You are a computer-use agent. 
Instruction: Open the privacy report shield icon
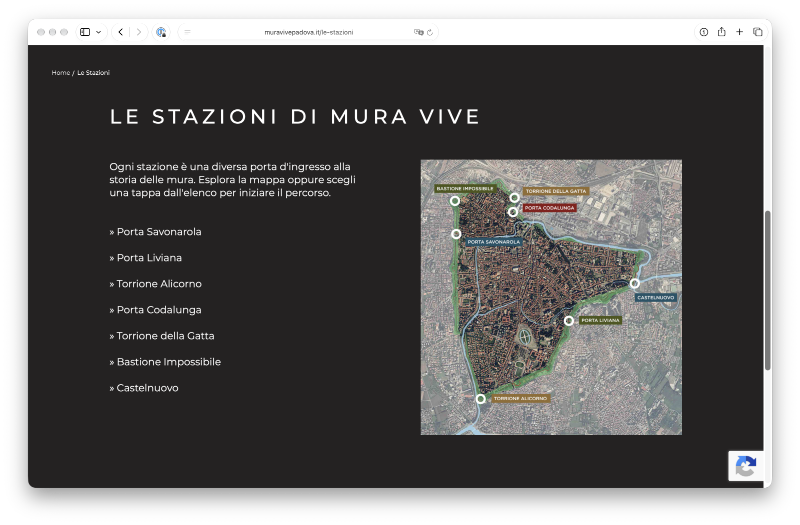[x=161, y=32]
